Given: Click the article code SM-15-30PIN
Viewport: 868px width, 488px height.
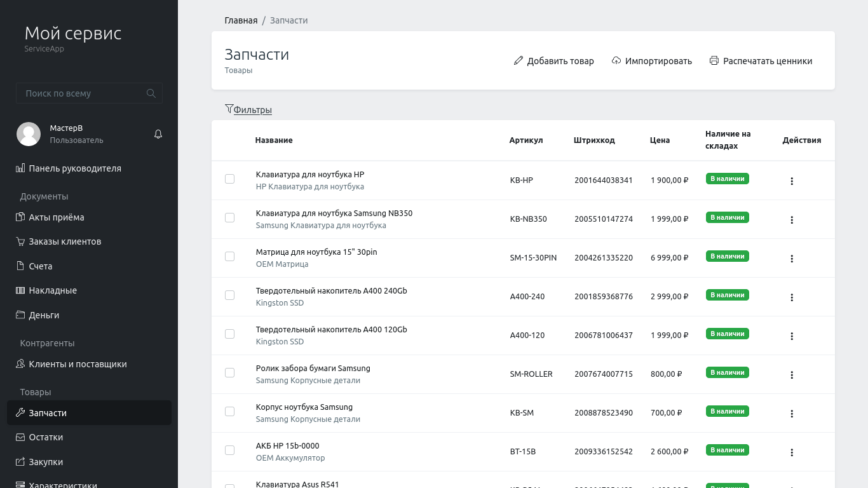Looking at the screenshot, I should (533, 258).
